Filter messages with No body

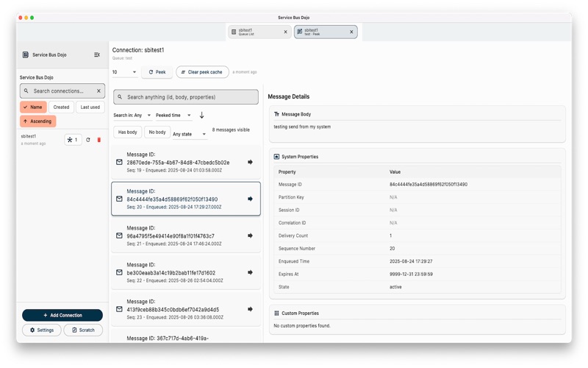click(x=157, y=132)
